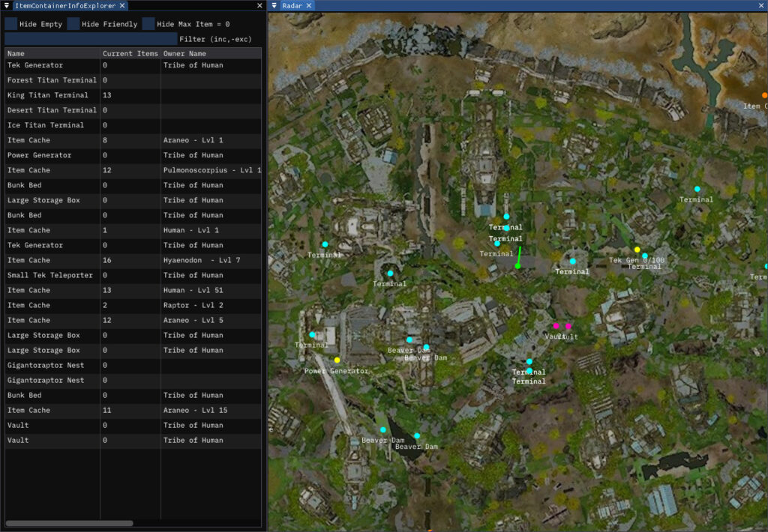Close the Radar tab using its X

coord(309,5)
